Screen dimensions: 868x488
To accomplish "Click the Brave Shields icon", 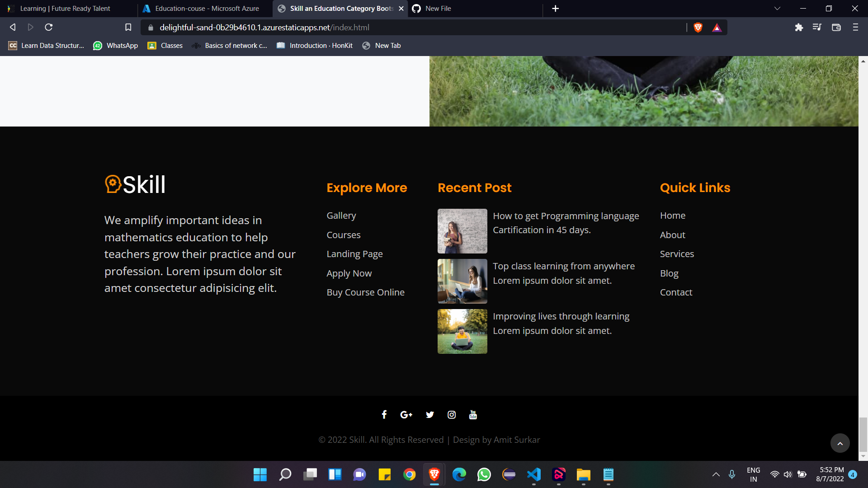I will (x=698, y=28).
